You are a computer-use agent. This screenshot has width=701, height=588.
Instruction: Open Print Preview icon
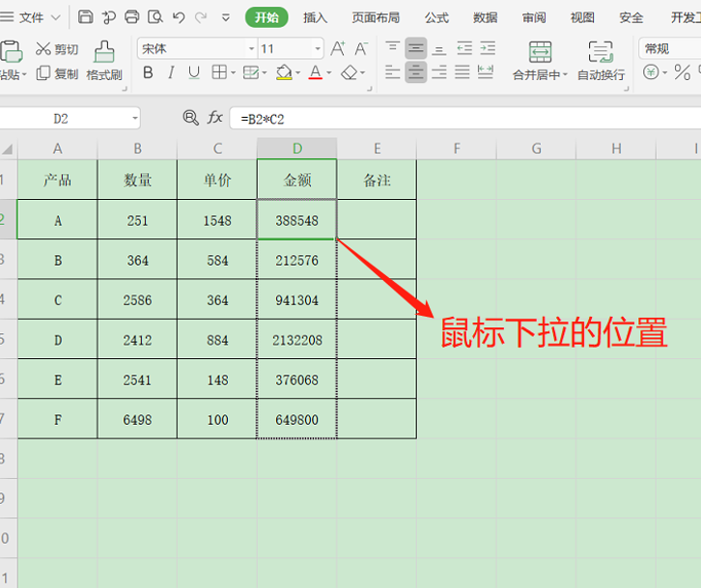(x=155, y=17)
